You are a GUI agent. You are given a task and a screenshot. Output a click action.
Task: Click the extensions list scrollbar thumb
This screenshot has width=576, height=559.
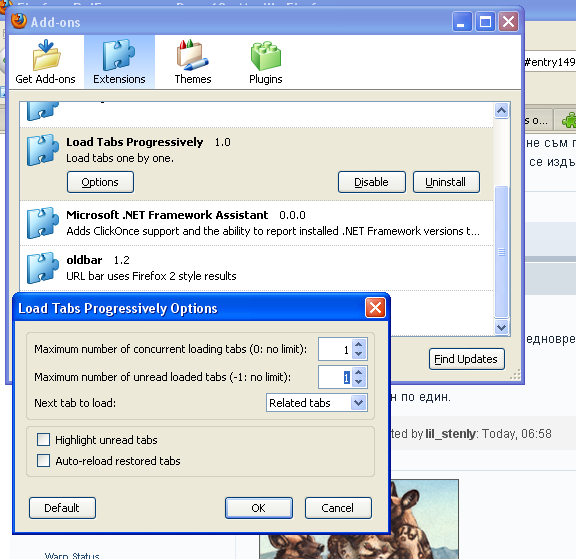[501, 252]
